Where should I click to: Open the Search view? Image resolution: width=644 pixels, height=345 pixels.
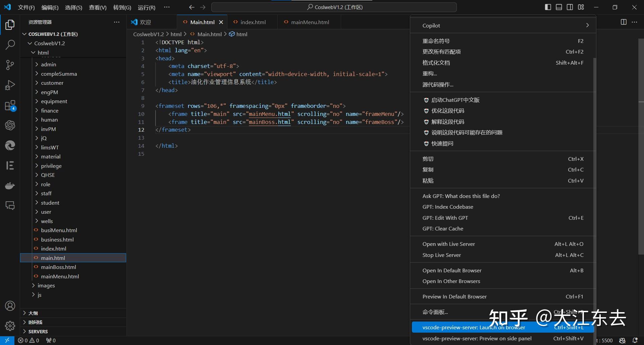(x=10, y=45)
